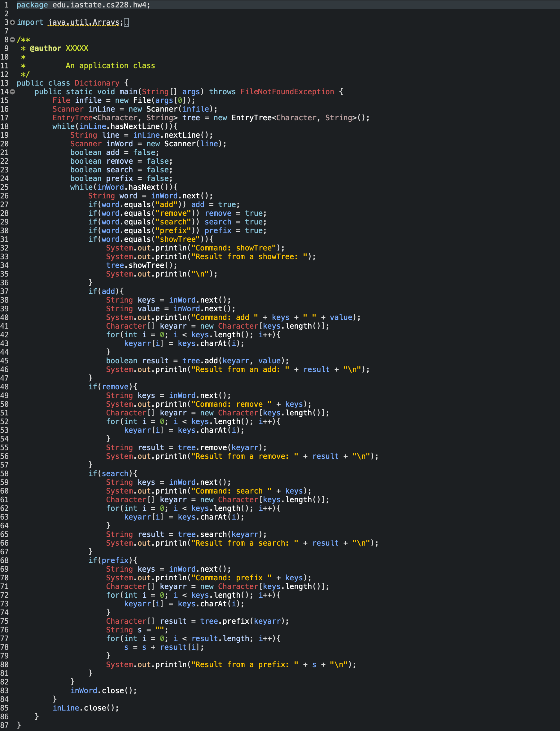This screenshot has height=731, width=560.
Task: Click 'result.length' in the line 77 loop
Action: click(x=220, y=638)
